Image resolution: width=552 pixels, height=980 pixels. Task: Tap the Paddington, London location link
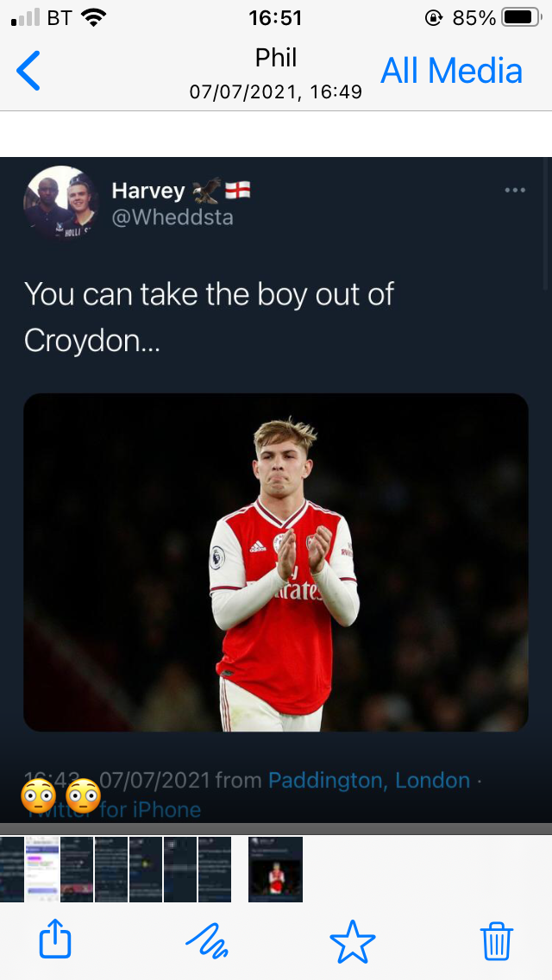(369, 781)
